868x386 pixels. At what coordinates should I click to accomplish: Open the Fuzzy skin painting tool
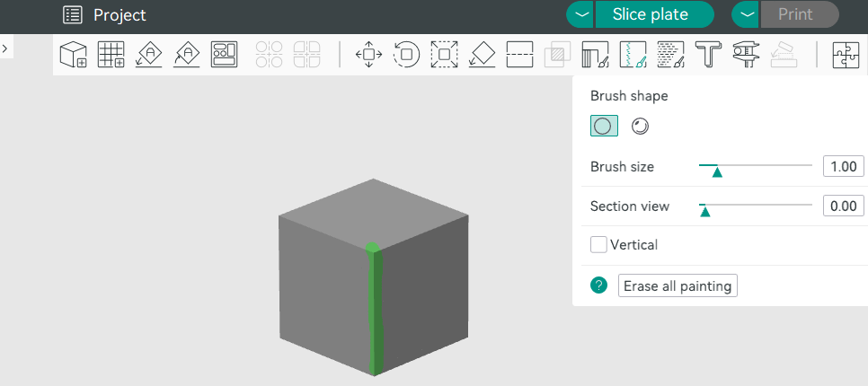tap(670, 55)
